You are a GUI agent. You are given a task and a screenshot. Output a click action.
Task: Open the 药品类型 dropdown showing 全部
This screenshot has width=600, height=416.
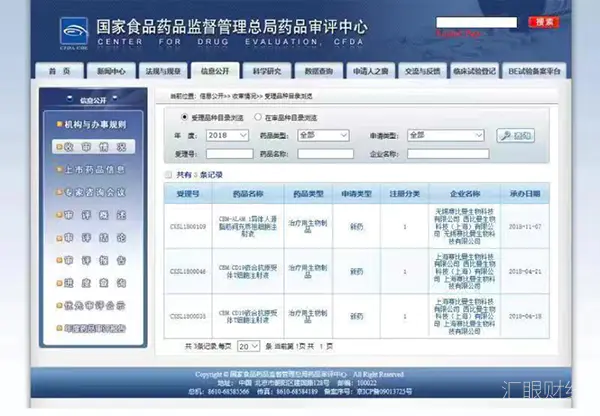click(x=323, y=135)
